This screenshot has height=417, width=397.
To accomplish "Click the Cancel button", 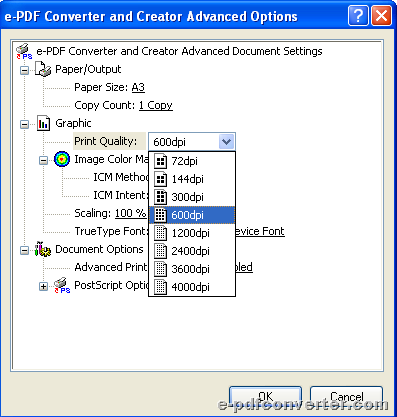I will coord(347,397).
